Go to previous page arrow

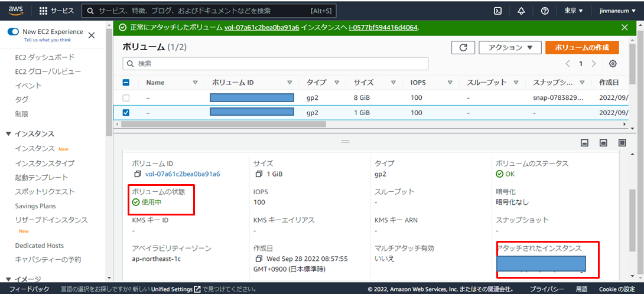(568, 64)
